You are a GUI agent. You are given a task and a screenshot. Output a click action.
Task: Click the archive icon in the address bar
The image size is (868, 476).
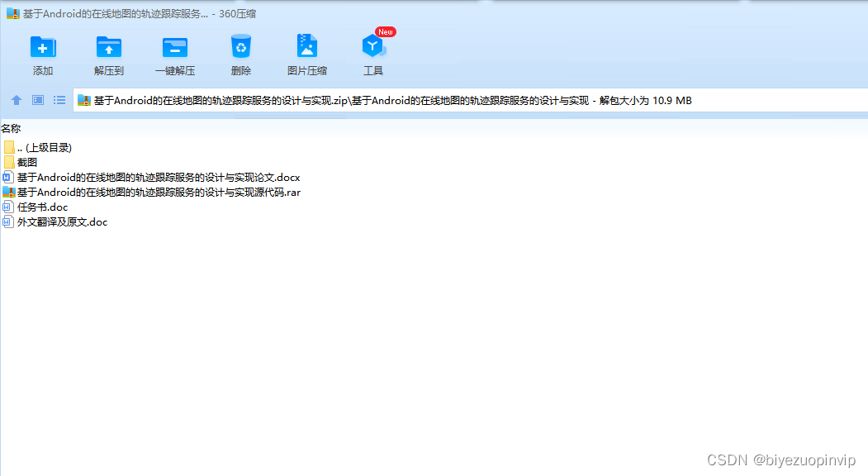coord(83,100)
